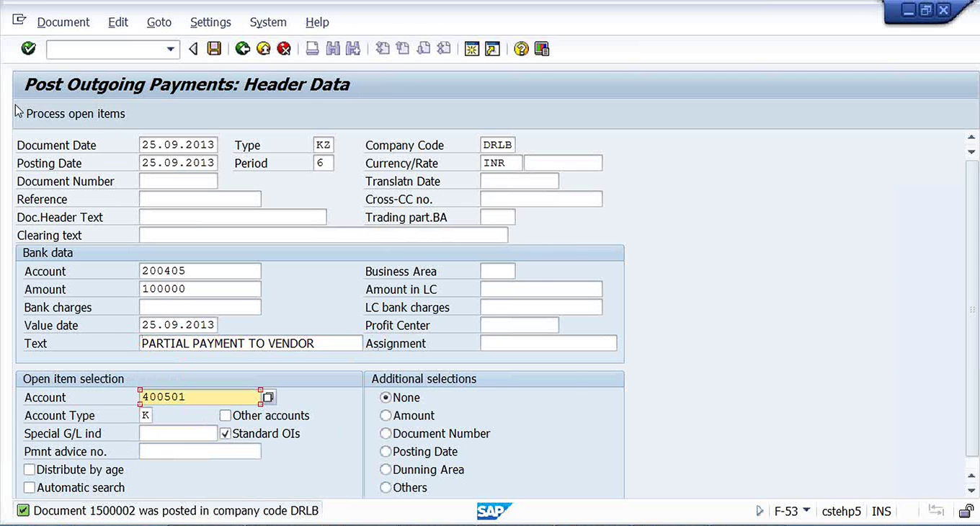Click the scroll down arrow at bottom right
Viewport: 980px width, 526px height.
971,491
